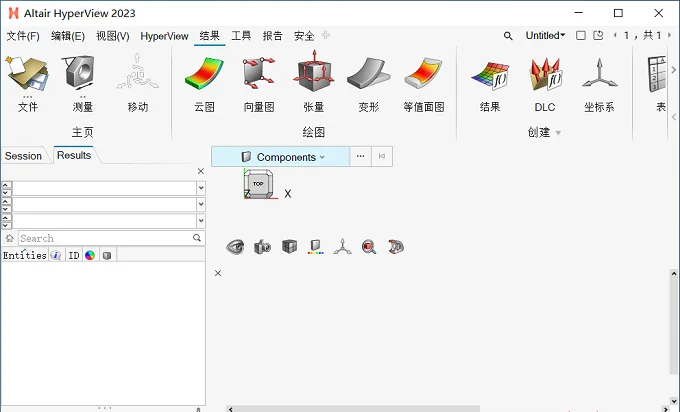The image size is (680, 412).
Task: Click the 结果 (Derived Results) create icon
Action: (490, 75)
